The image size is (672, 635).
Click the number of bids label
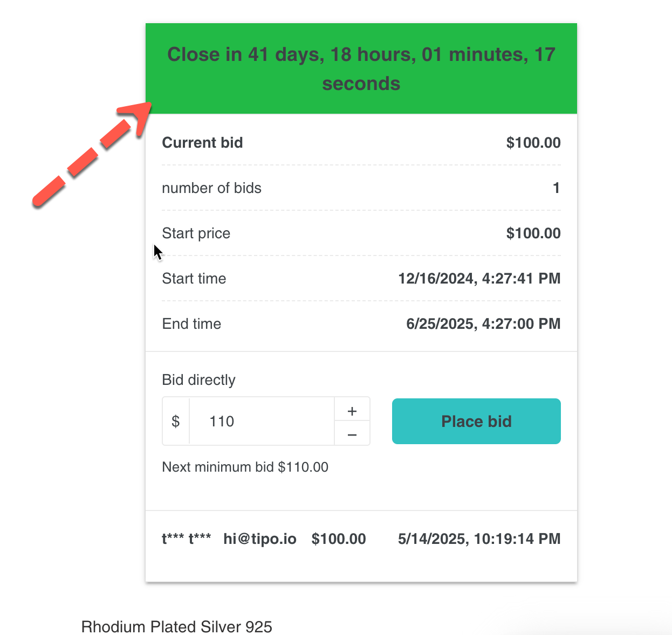coord(211,188)
